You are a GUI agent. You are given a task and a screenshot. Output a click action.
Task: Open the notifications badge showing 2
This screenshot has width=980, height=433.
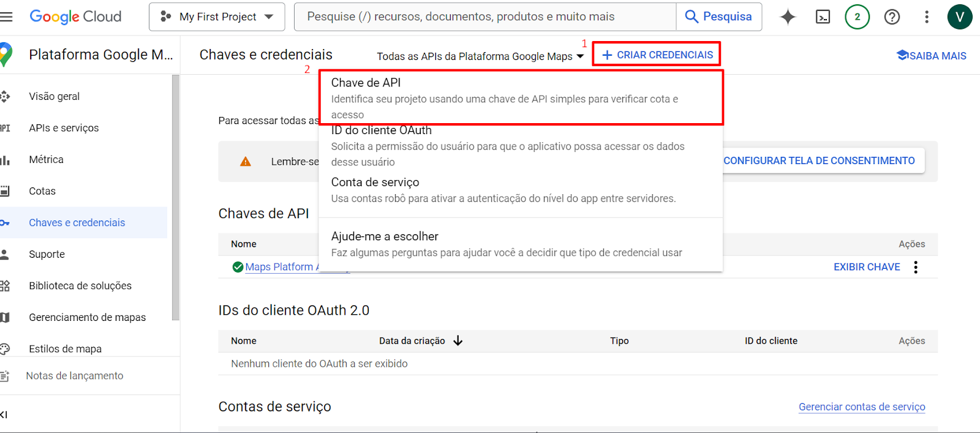[857, 17]
